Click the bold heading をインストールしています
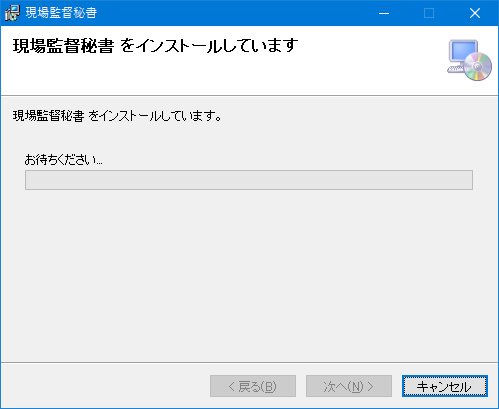Screen dimensions: 499x409 tap(209, 45)
